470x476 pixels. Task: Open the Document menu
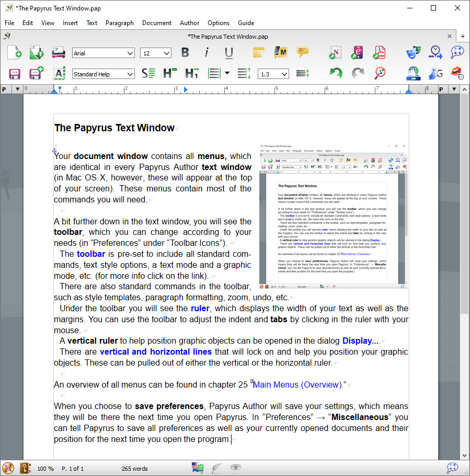tap(156, 23)
